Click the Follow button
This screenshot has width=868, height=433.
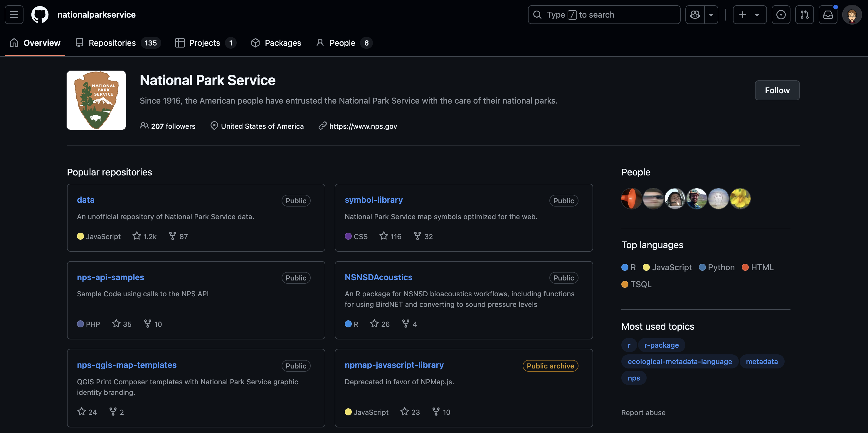(777, 90)
